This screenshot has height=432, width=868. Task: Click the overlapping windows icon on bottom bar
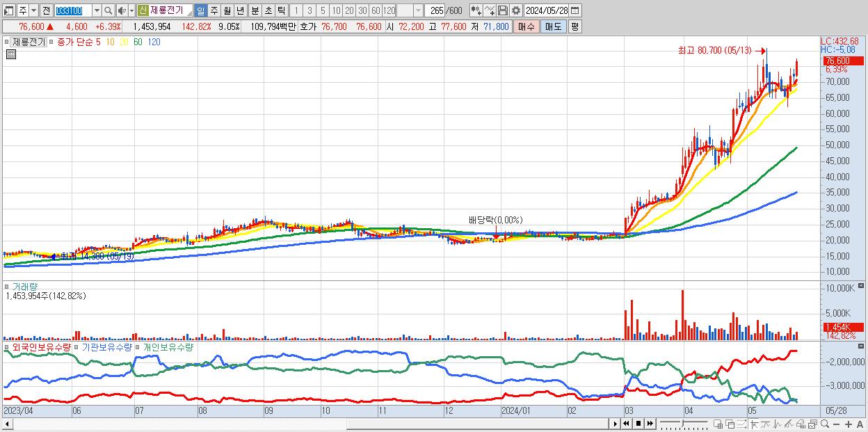coord(730,424)
